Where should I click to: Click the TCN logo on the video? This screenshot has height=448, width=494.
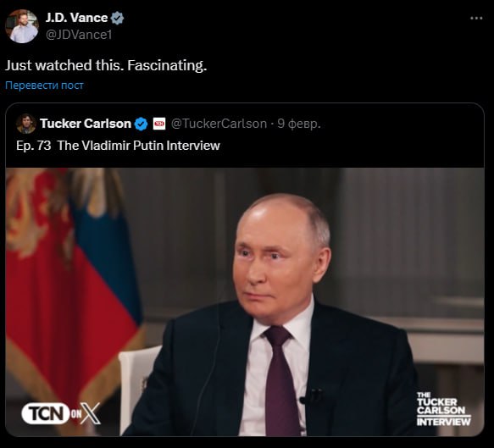click(x=46, y=413)
